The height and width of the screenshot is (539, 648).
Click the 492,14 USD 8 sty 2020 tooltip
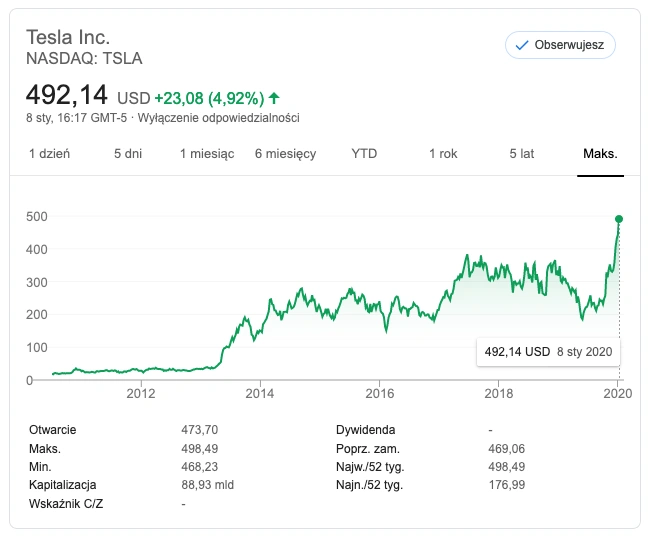pyautogui.click(x=548, y=352)
